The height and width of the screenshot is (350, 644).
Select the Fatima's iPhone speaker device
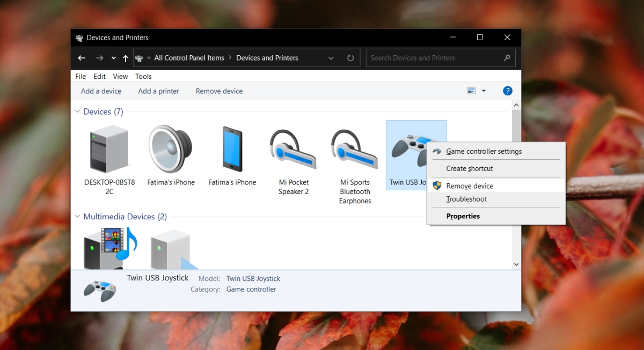click(171, 150)
